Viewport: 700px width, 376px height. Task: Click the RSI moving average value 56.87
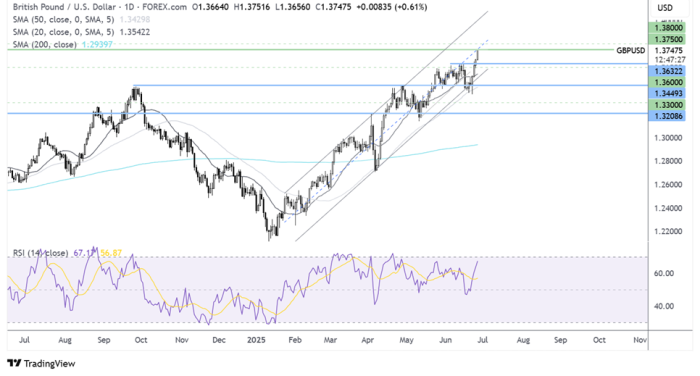coord(111,253)
